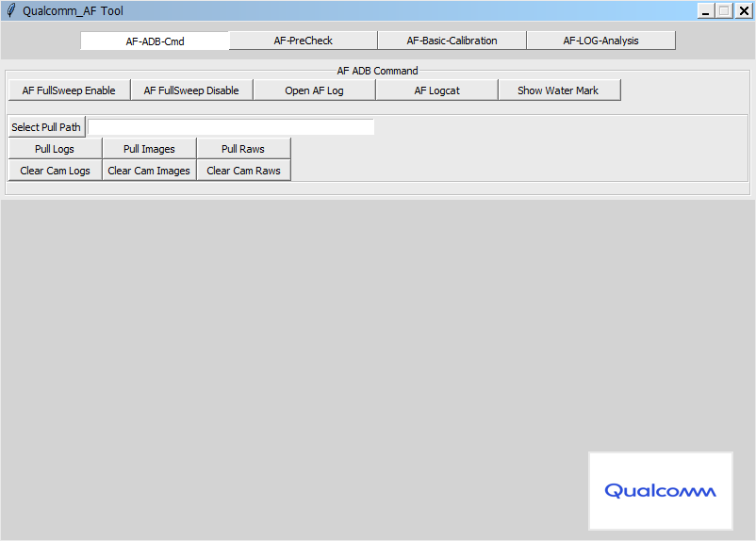The width and height of the screenshot is (756, 541).
Task: Open the AF-PreCheck tab
Action: (303, 41)
